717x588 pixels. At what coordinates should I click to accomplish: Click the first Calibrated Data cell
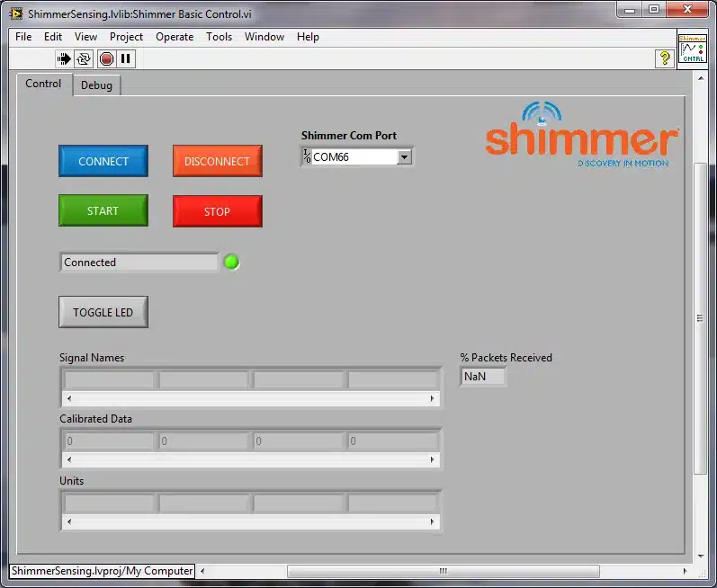pyautogui.click(x=109, y=441)
